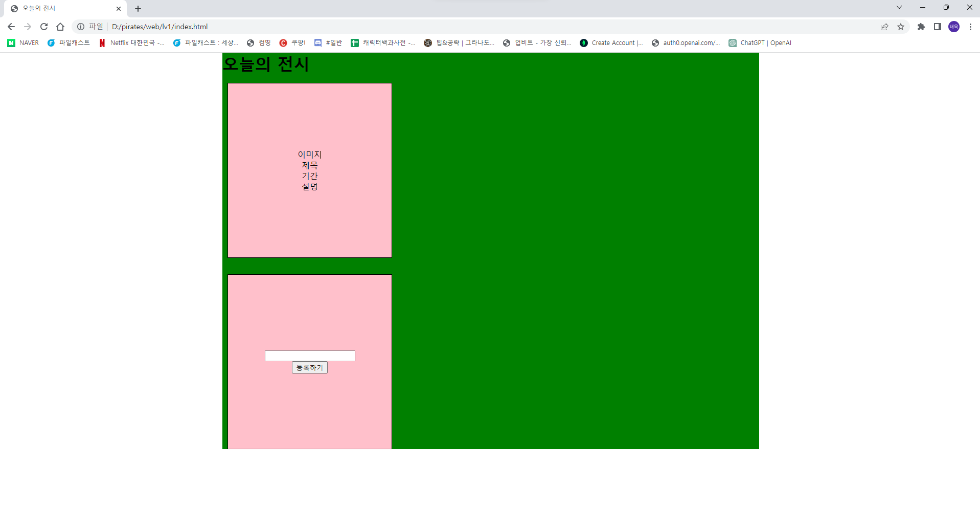The height and width of the screenshot is (526, 980).
Task: Reload the current page
Action: point(44,27)
